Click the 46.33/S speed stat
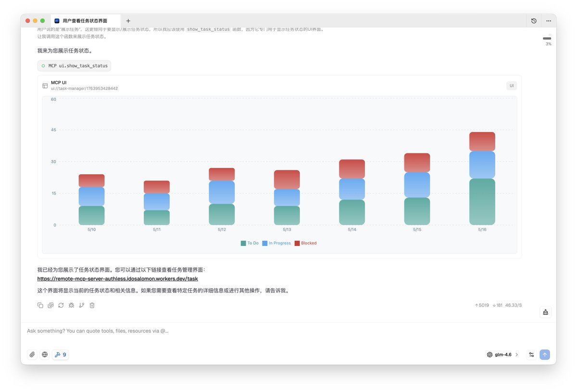Viewport: 577px width, 392px height. 514,305
